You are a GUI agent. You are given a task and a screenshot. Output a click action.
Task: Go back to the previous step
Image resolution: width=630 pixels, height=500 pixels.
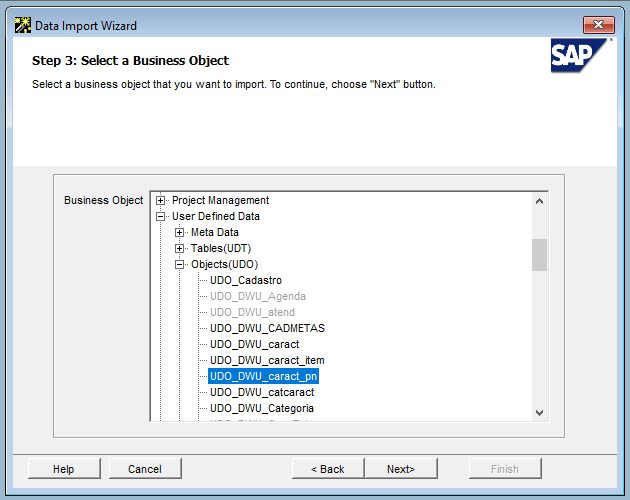pyautogui.click(x=327, y=469)
